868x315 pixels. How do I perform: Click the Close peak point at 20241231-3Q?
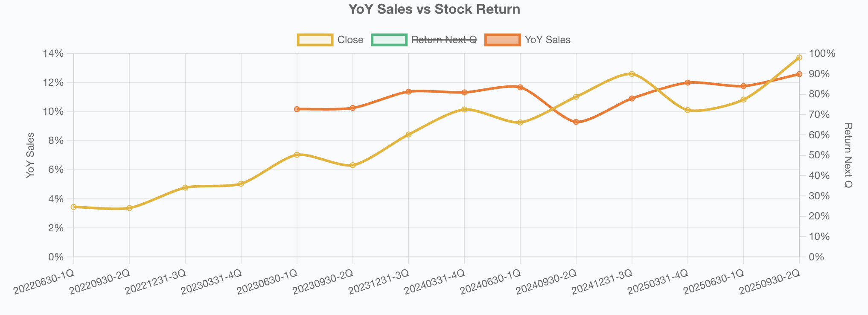pyautogui.click(x=632, y=74)
